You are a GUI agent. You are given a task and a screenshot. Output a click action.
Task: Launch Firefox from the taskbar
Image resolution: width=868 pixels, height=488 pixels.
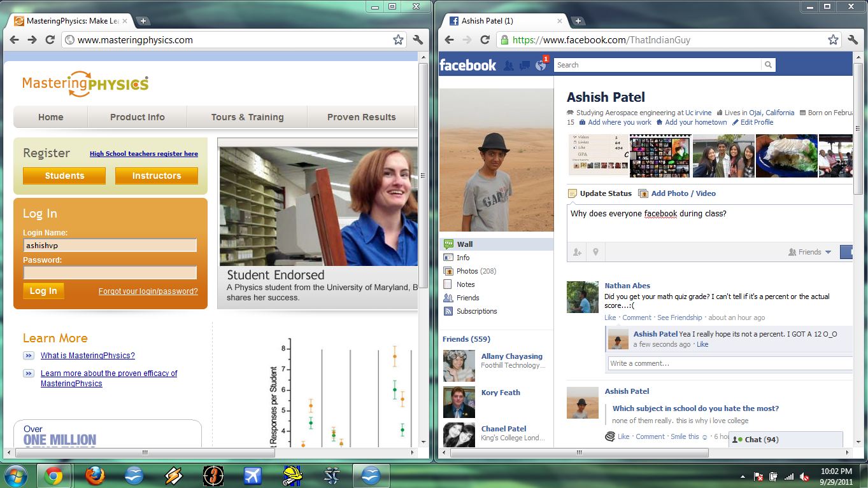pos(95,475)
